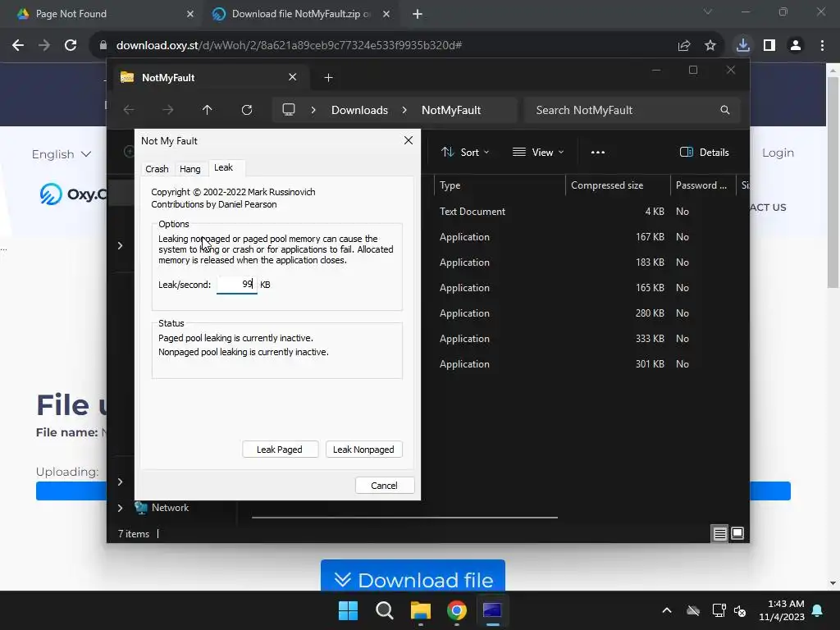Select the Application row with 167 KB
The width and height of the screenshot is (840, 630).
pos(585,237)
